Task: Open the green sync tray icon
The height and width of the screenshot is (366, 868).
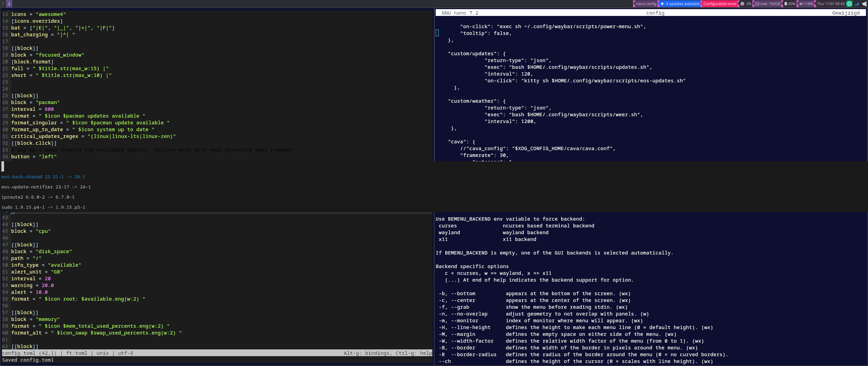Action: click(x=849, y=4)
